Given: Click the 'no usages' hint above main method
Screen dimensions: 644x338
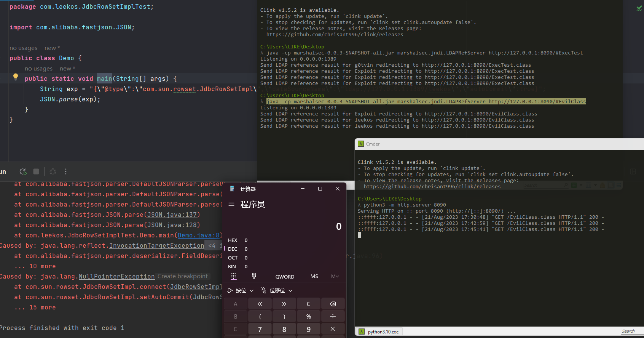Looking at the screenshot, I should coord(39,69).
